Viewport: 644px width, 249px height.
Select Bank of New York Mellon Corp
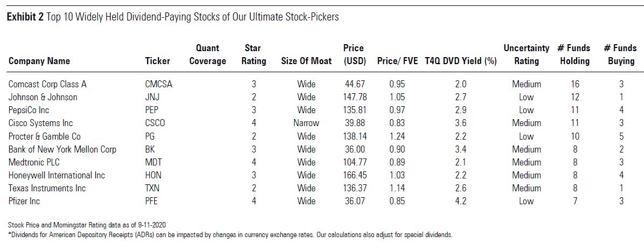[63, 149]
